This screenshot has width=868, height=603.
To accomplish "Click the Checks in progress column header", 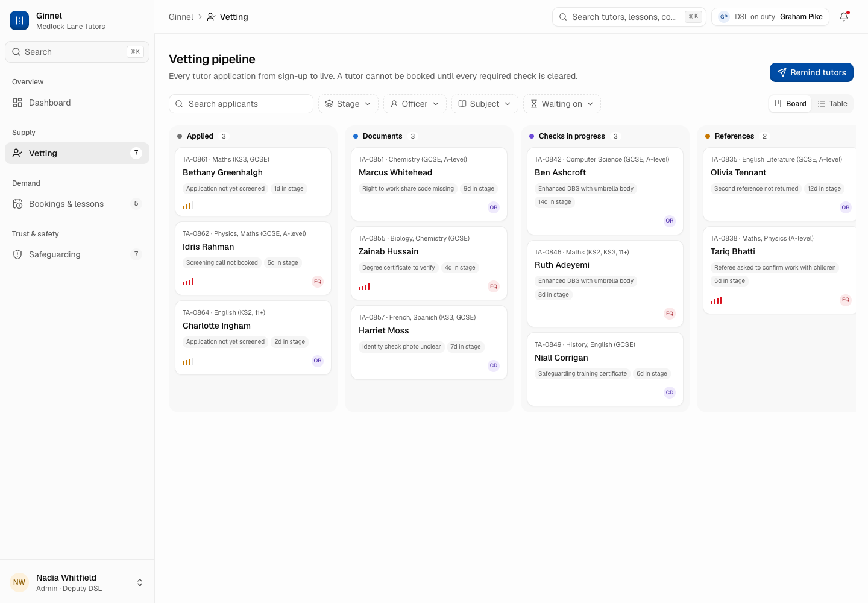I will tap(572, 136).
